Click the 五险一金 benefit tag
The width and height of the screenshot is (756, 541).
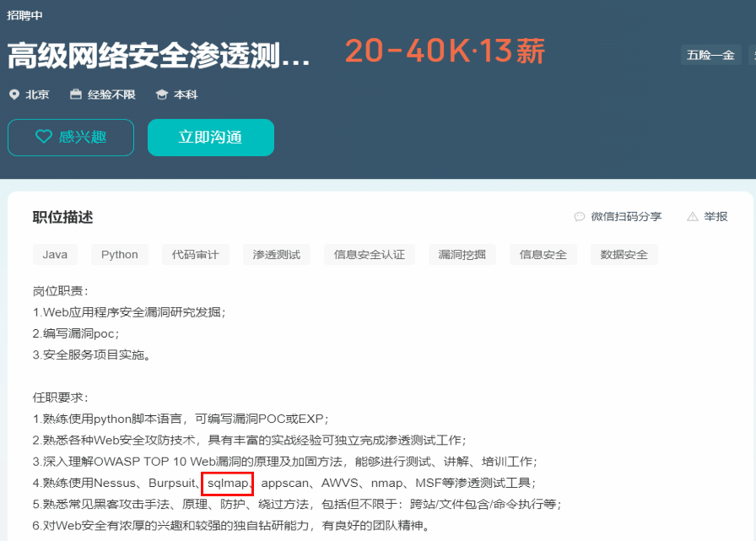(x=710, y=55)
